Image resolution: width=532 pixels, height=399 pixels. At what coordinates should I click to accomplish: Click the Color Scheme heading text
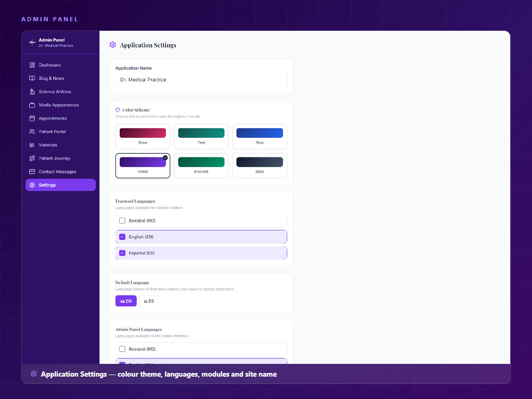[x=136, y=110]
